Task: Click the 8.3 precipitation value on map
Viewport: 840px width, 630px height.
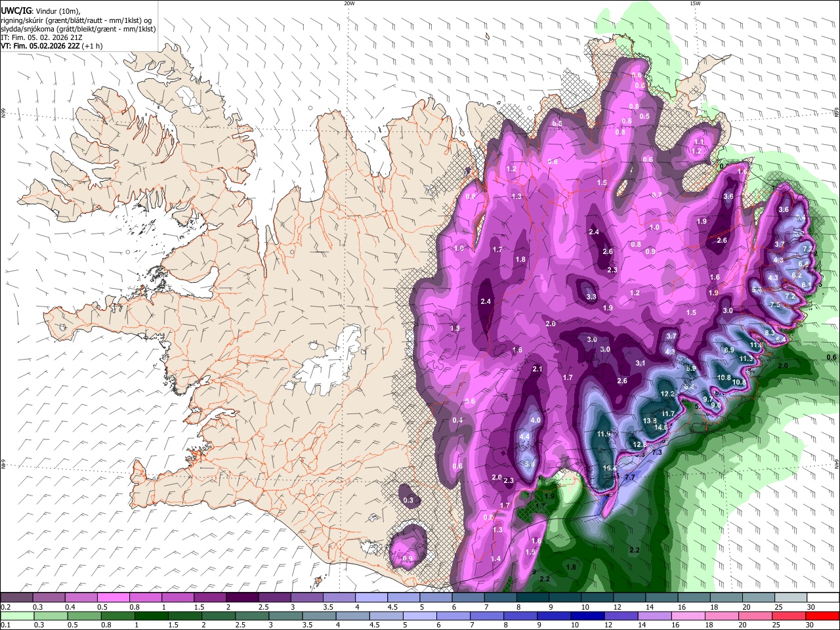Action: click(x=770, y=333)
